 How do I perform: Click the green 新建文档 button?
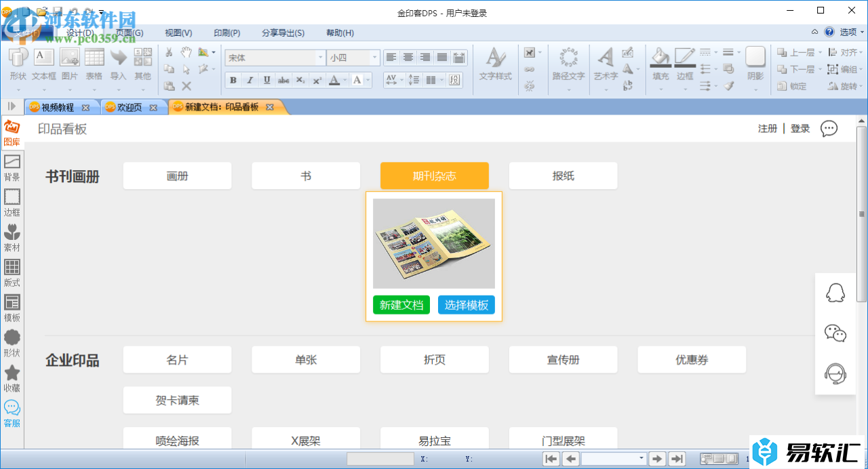(x=401, y=305)
